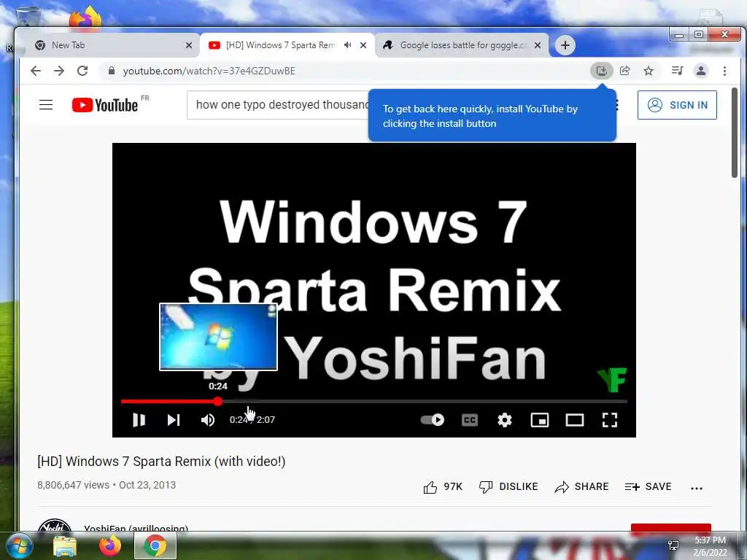The height and width of the screenshot is (560, 747).
Task: Mute the video volume
Action: pyautogui.click(x=208, y=419)
